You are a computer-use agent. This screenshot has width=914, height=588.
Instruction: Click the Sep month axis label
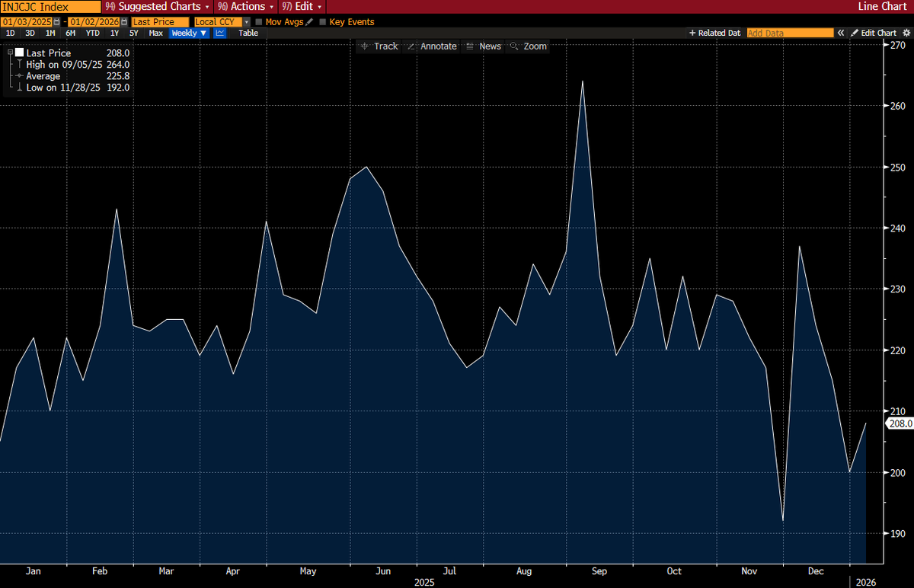coord(599,570)
